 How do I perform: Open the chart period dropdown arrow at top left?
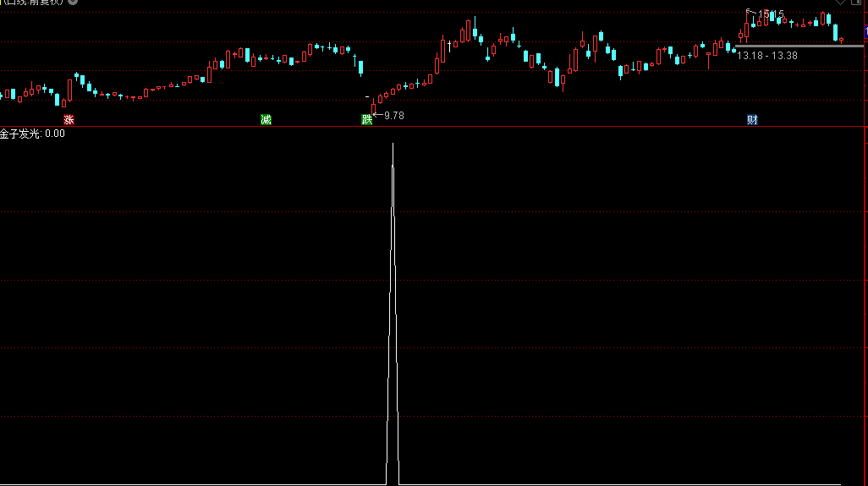(73, 2)
